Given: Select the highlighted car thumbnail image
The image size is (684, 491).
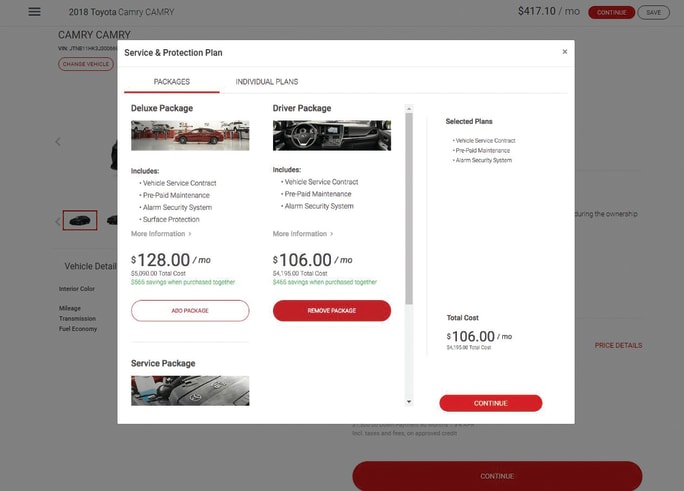Looking at the screenshot, I should (x=80, y=220).
